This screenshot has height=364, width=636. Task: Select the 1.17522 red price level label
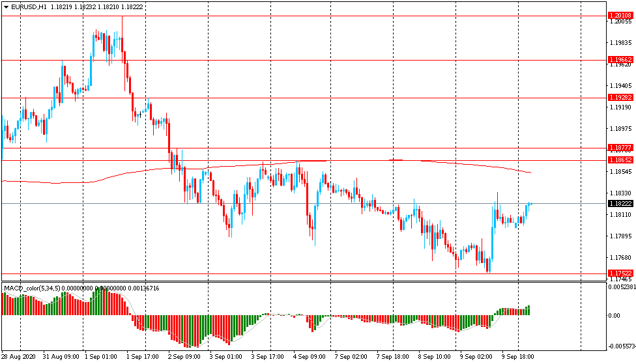[620, 273]
